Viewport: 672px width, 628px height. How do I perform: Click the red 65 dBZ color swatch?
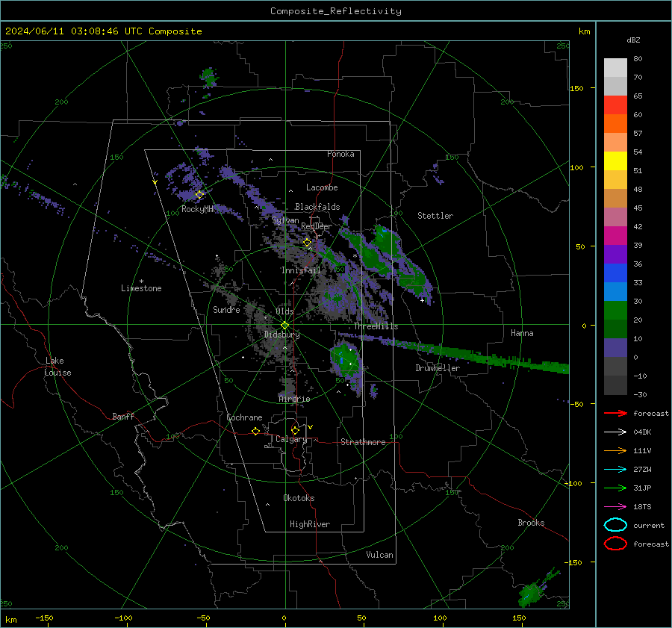point(615,105)
